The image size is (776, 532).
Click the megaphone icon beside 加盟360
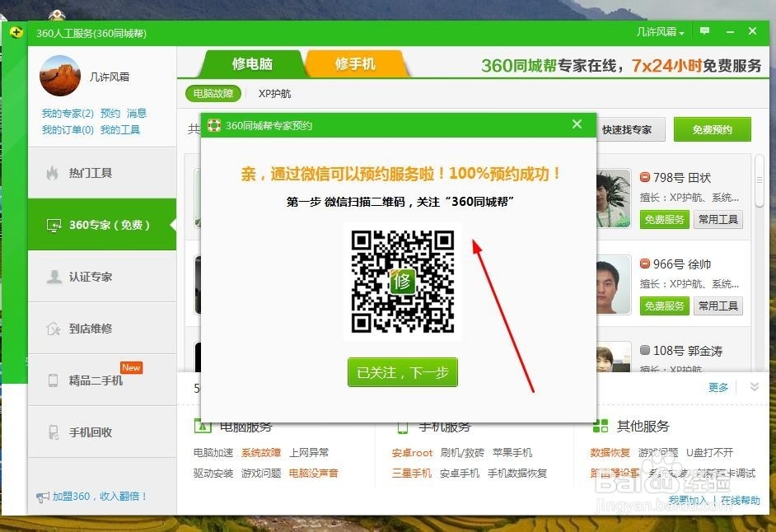(43, 497)
